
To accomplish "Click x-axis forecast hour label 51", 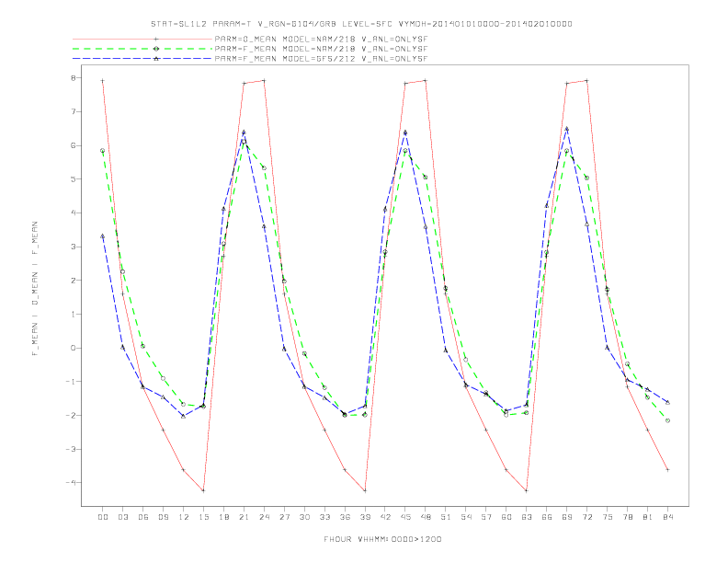I will click(446, 517).
